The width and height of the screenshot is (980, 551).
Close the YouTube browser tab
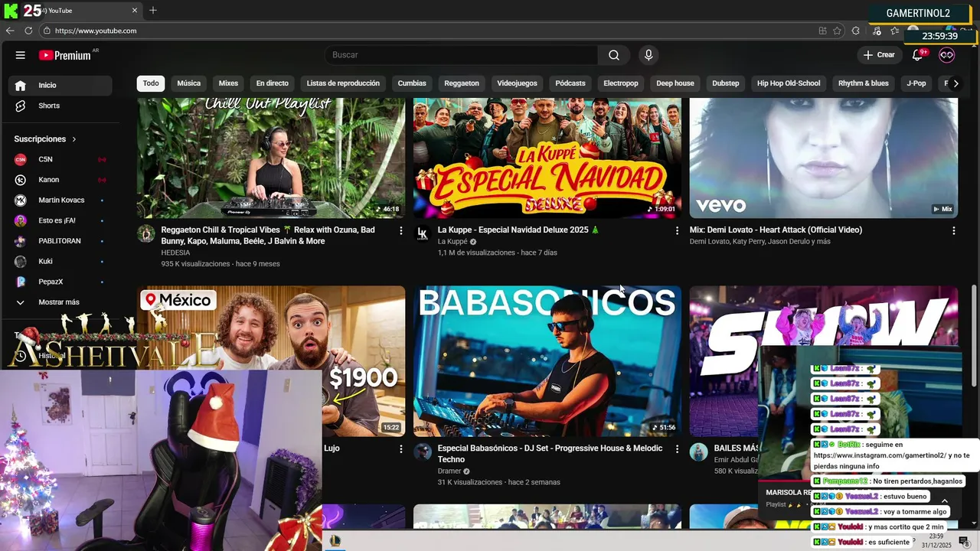135,10
